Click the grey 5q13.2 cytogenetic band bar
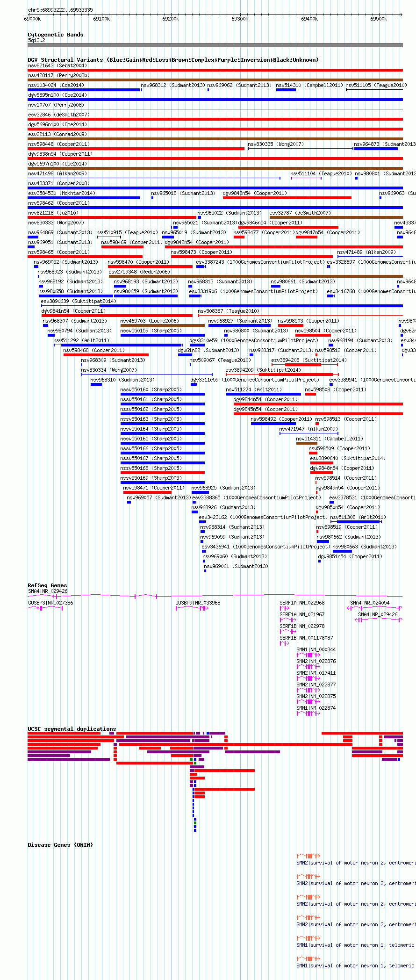 pyautogui.click(x=215, y=45)
